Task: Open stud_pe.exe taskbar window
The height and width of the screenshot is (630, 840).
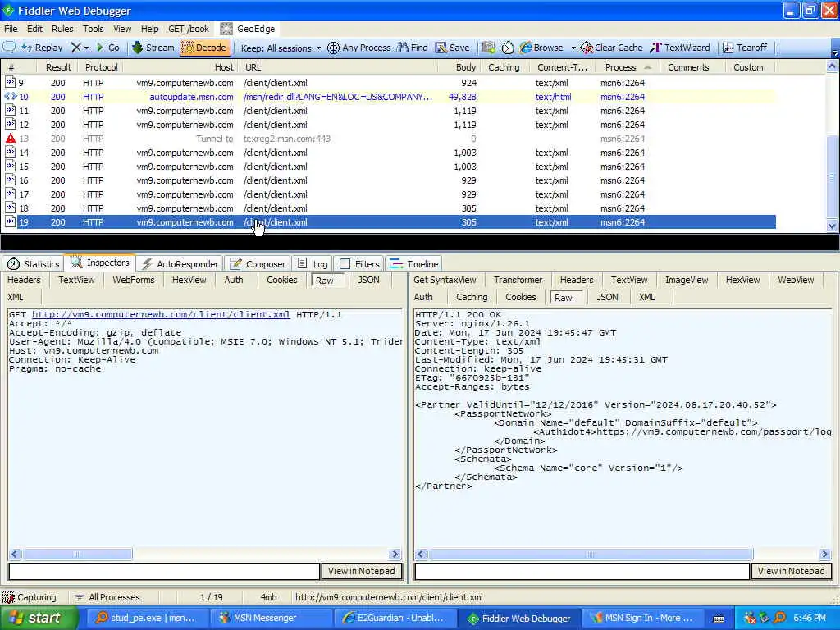Action: tap(146, 619)
